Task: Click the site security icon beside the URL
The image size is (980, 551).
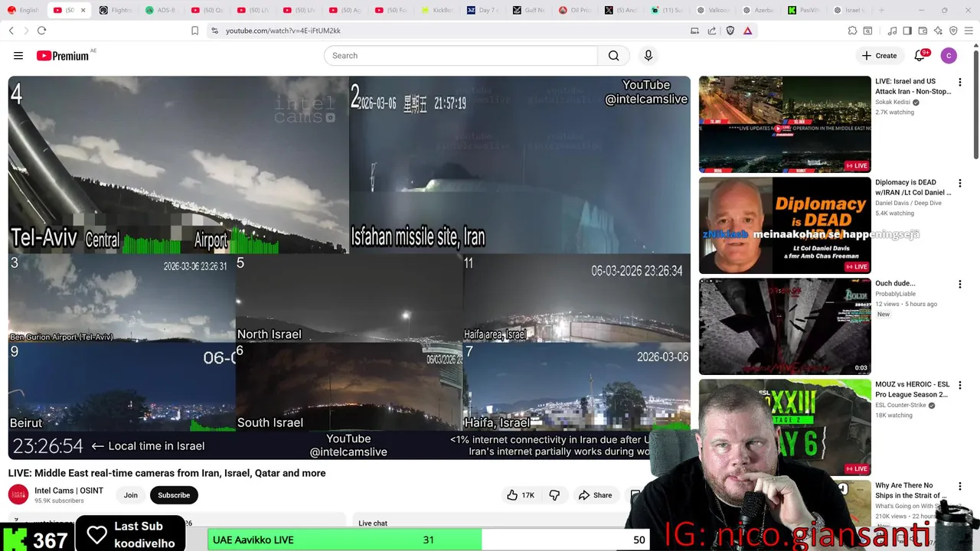Action: (x=214, y=31)
